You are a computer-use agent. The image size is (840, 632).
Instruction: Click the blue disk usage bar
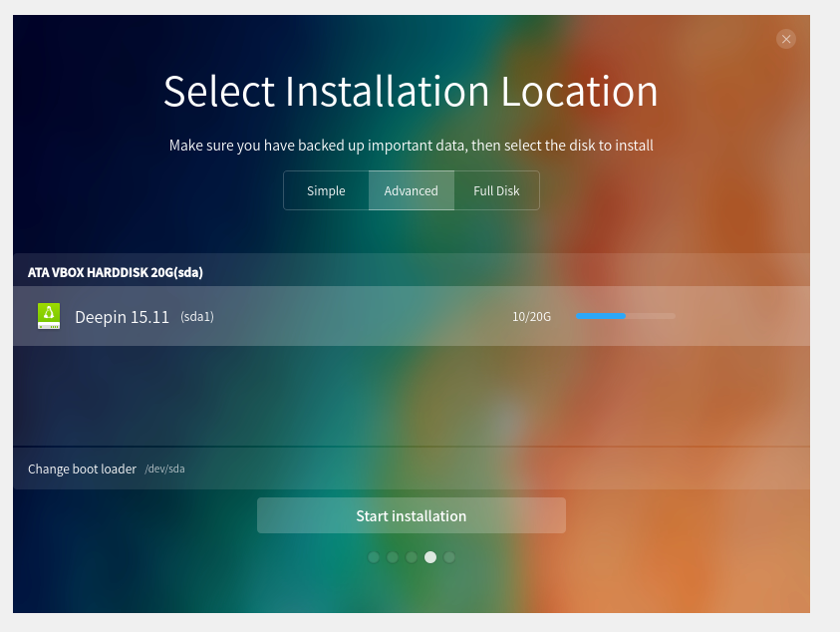point(625,316)
